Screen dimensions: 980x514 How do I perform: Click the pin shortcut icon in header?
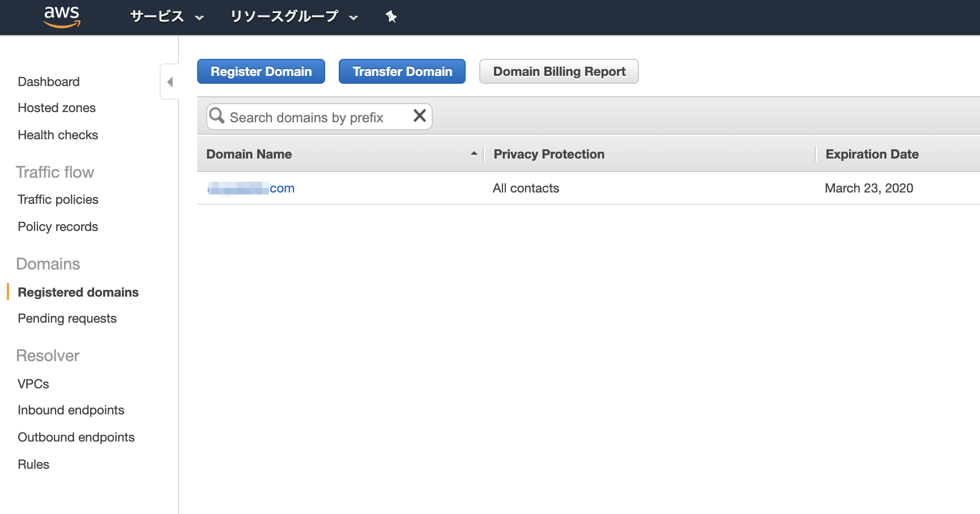click(x=391, y=17)
